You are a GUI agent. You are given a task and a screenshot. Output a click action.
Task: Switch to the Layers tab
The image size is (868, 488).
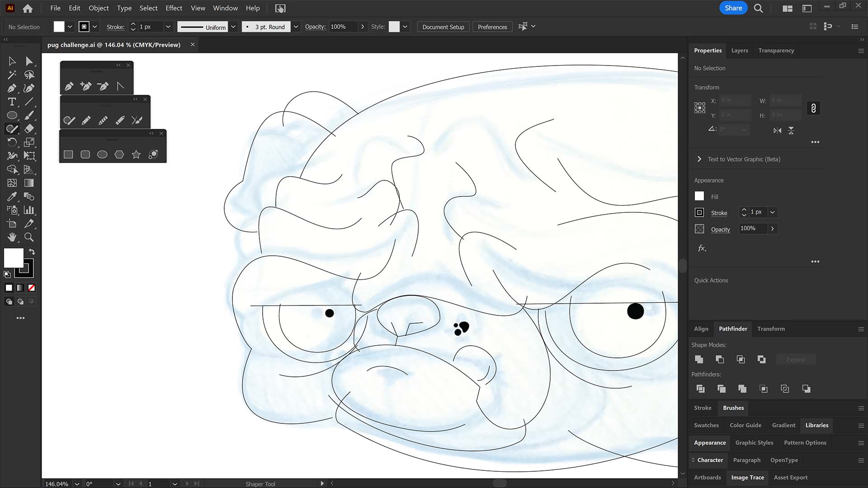point(740,51)
